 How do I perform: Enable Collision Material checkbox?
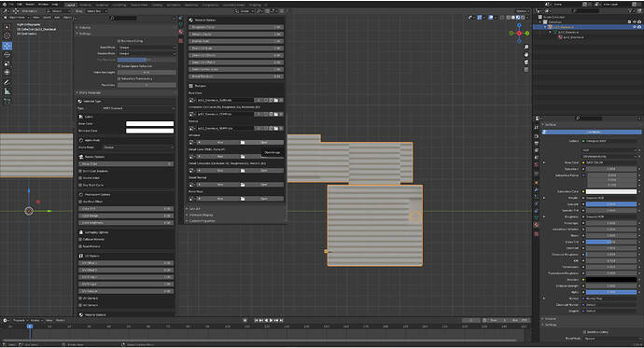click(x=80, y=239)
